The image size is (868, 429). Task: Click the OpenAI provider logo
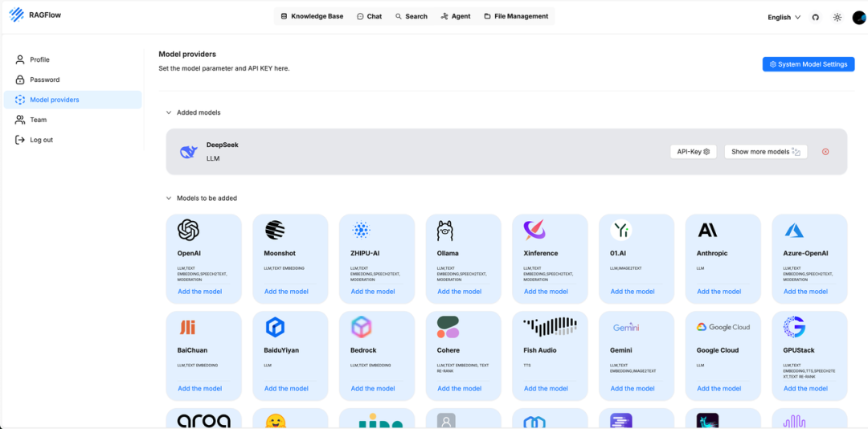click(x=188, y=230)
